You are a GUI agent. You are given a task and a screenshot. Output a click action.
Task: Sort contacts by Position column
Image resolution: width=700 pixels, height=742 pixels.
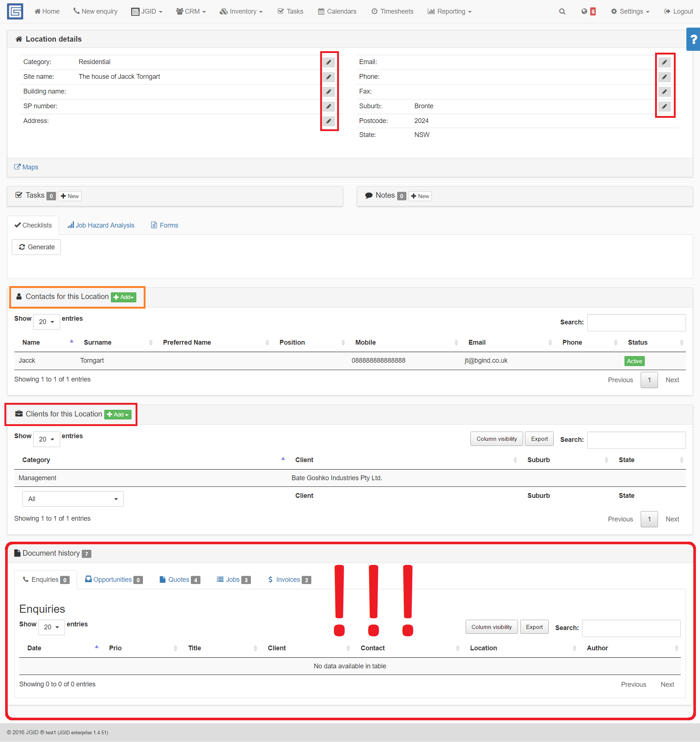312,342
